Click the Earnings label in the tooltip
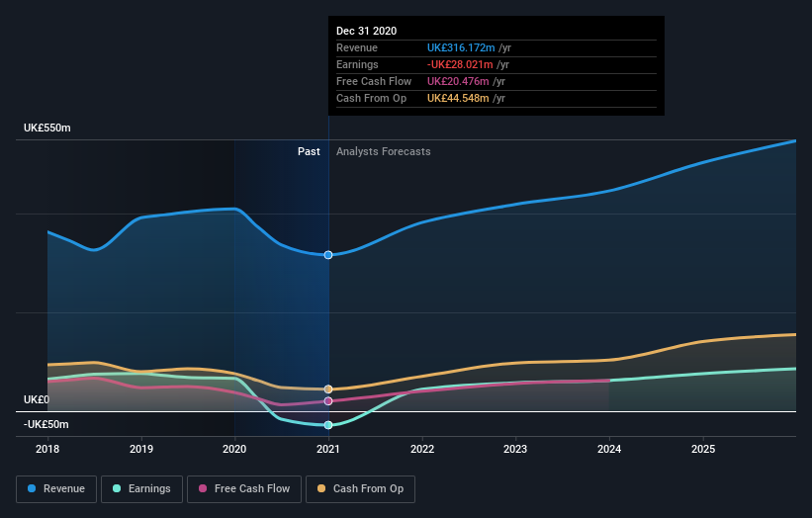This screenshot has height=518, width=812. point(357,64)
